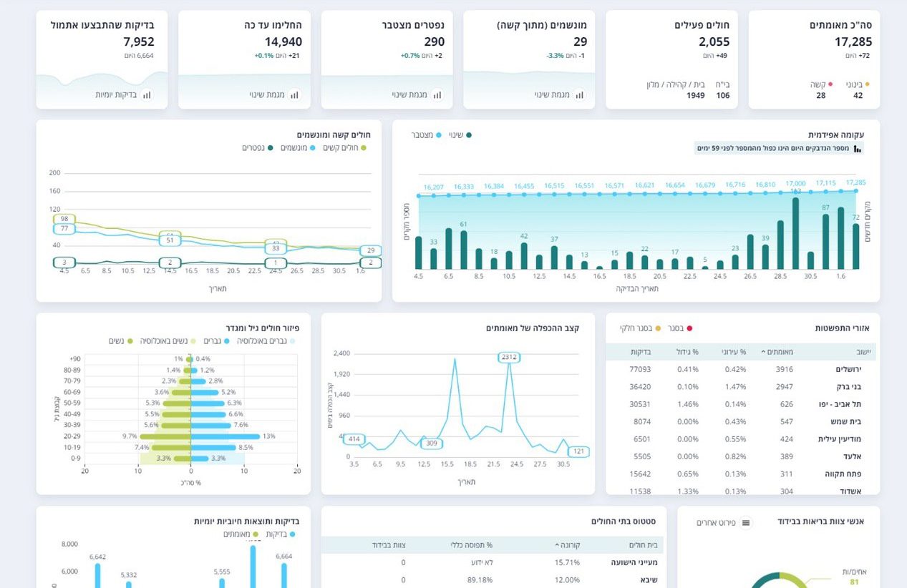Toggle the נשים legend entry in the age chart
The width and height of the screenshot is (907, 588).
point(121,341)
